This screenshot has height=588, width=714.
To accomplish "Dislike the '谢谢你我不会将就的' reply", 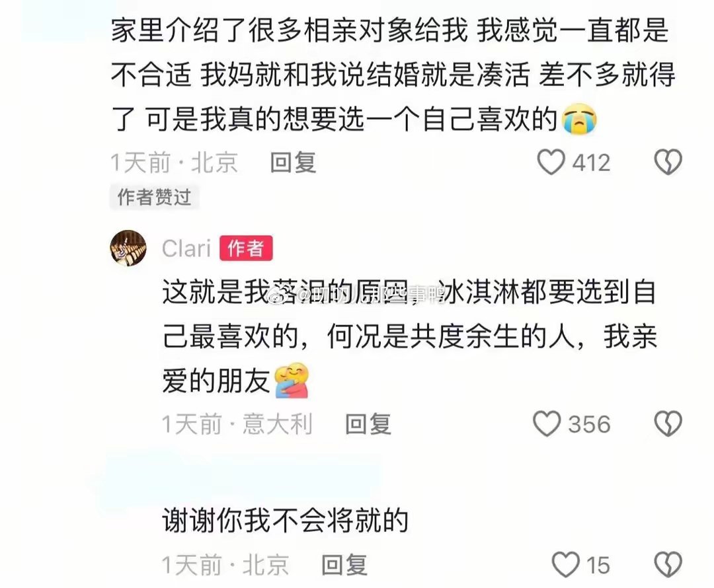I will click(668, 565).
